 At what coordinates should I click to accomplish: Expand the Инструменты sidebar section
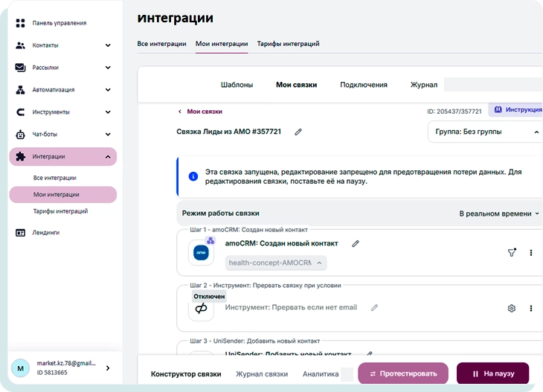pyautogui.click(x=108, y=112)
